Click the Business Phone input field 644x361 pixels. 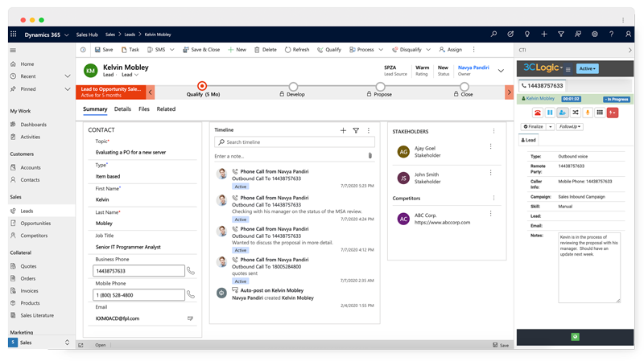click(138, 271)
